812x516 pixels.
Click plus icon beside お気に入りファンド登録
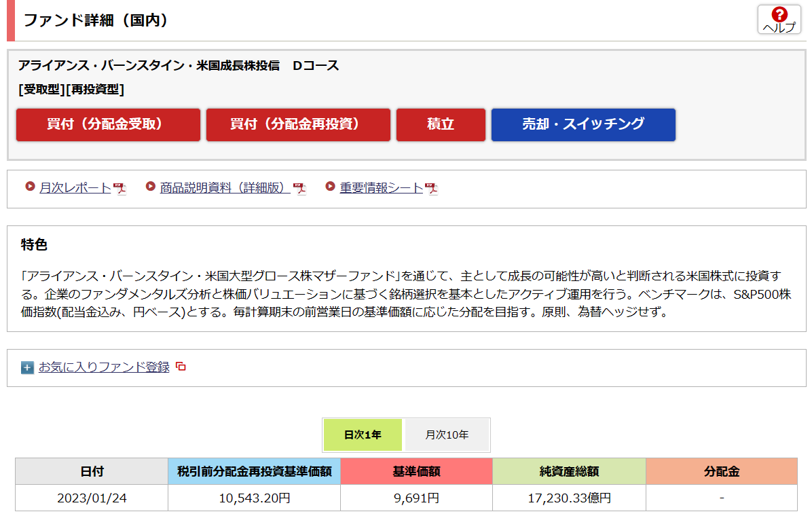(27, 368)
